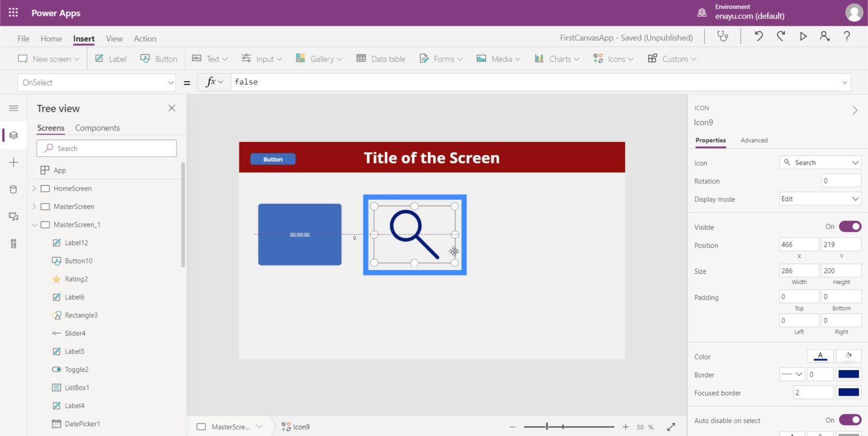Open the Input dropdown
Screen dimensions: 868x436
261,59
